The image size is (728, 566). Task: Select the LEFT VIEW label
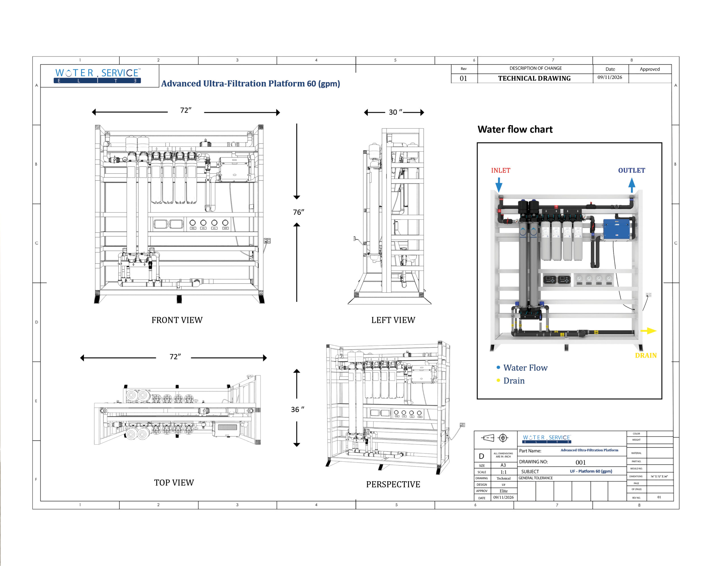click(x=393, y=320)
